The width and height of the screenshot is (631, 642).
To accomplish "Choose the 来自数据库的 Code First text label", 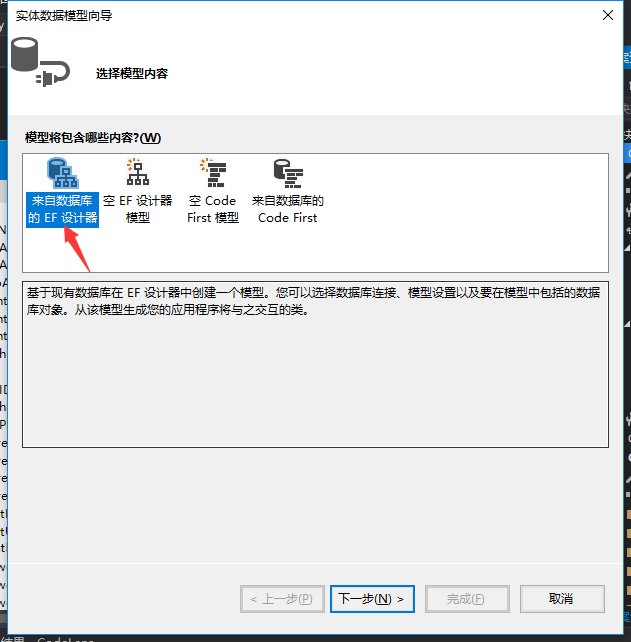I will pos(287,209).
